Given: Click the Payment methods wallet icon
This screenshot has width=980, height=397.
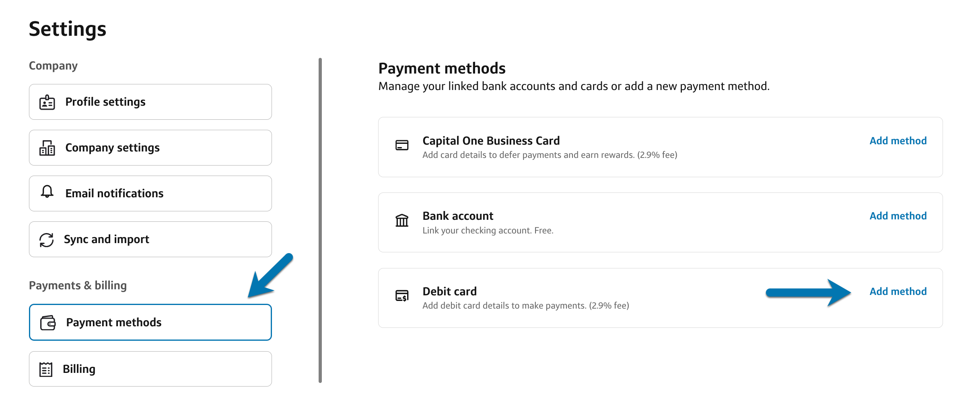Looking at the screenshot, I should (x=48, y=323).
